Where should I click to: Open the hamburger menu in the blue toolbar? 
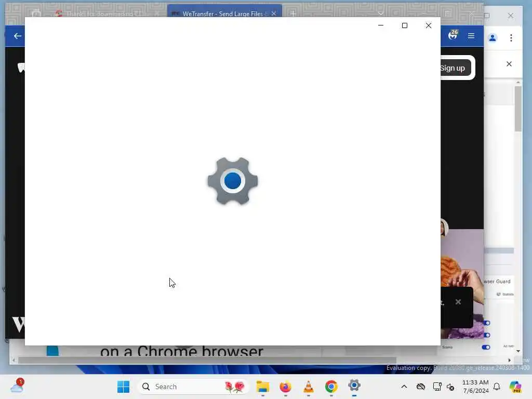pos(471,36)
